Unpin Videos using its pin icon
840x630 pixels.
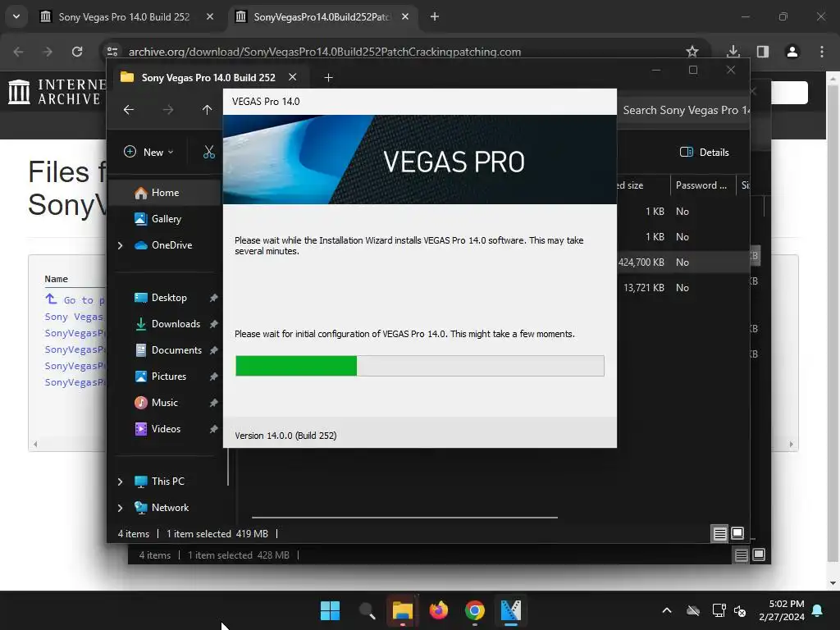(213, 429)
